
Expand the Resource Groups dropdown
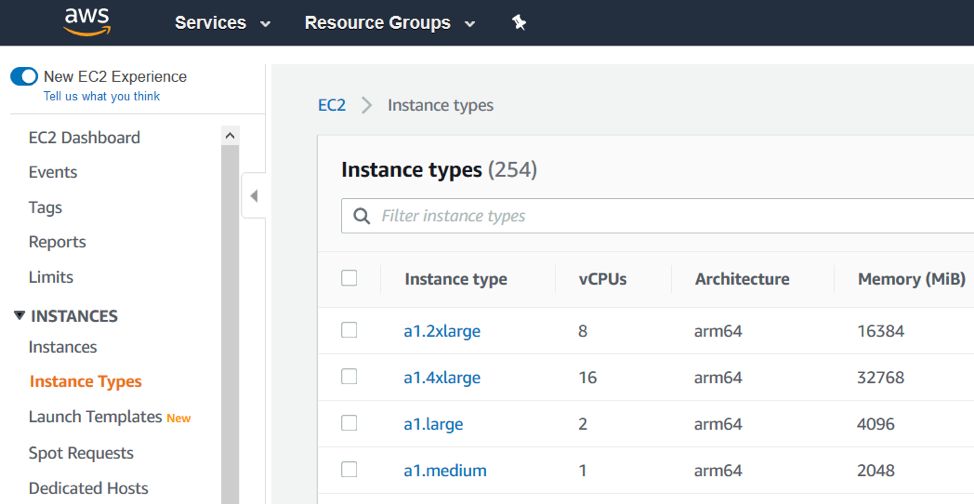coord(389,23)
